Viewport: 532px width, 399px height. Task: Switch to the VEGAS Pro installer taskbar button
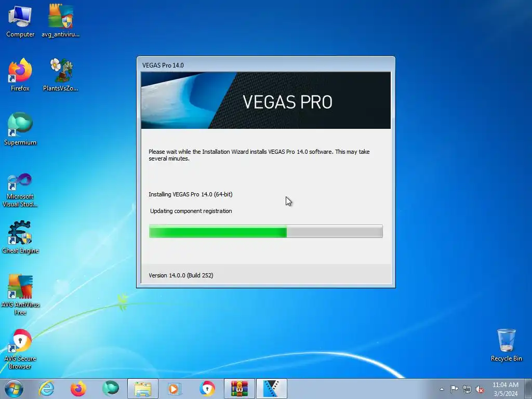point(272,389)
